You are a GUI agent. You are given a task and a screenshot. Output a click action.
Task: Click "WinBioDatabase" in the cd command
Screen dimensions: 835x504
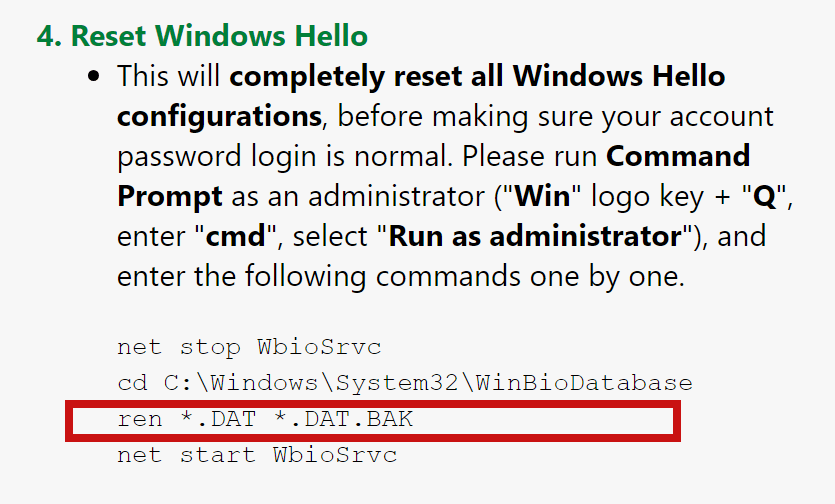(x=584, y=383)
